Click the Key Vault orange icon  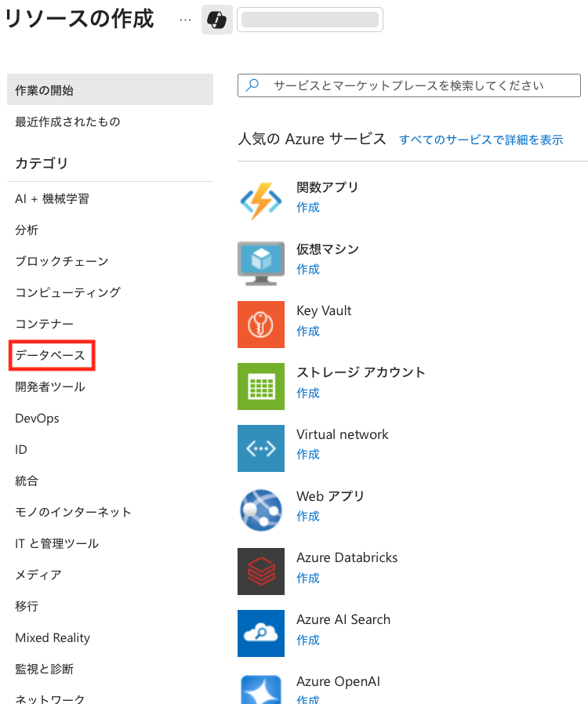coord(261,324)
